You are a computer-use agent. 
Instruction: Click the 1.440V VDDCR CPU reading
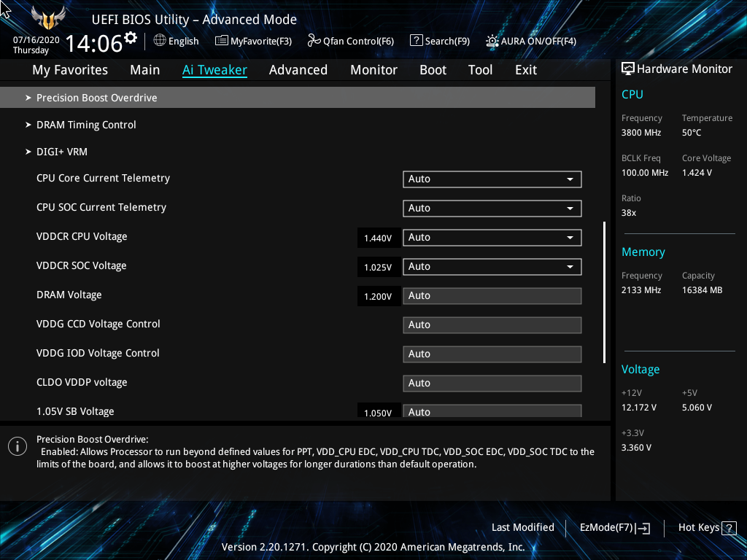coord(379,238)
